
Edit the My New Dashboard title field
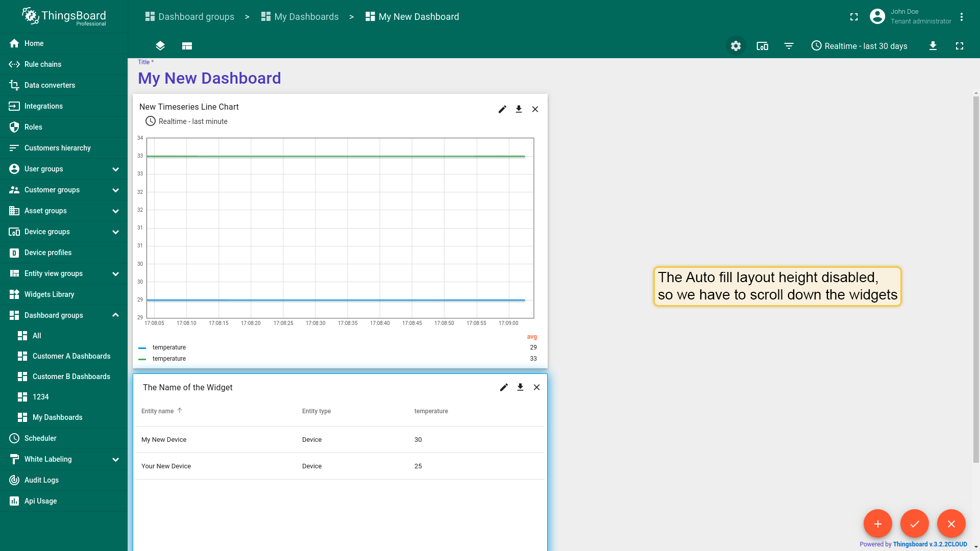(x=209, y=78)
